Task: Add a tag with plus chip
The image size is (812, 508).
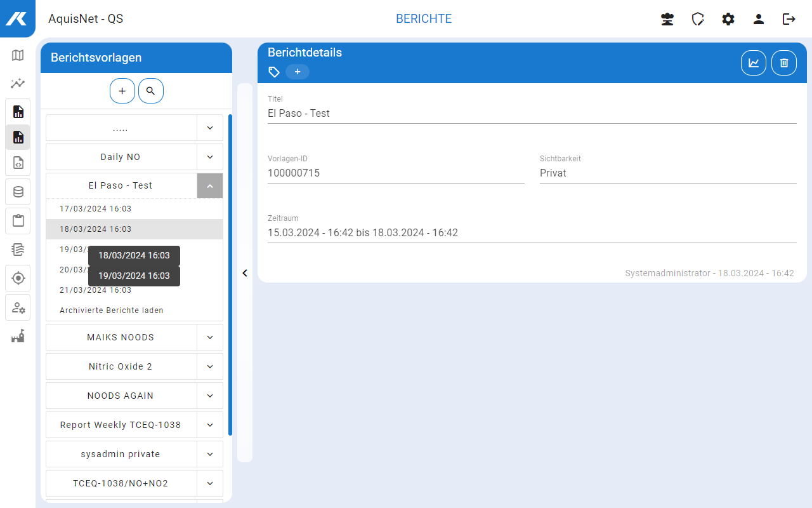Action: point(297,72)
